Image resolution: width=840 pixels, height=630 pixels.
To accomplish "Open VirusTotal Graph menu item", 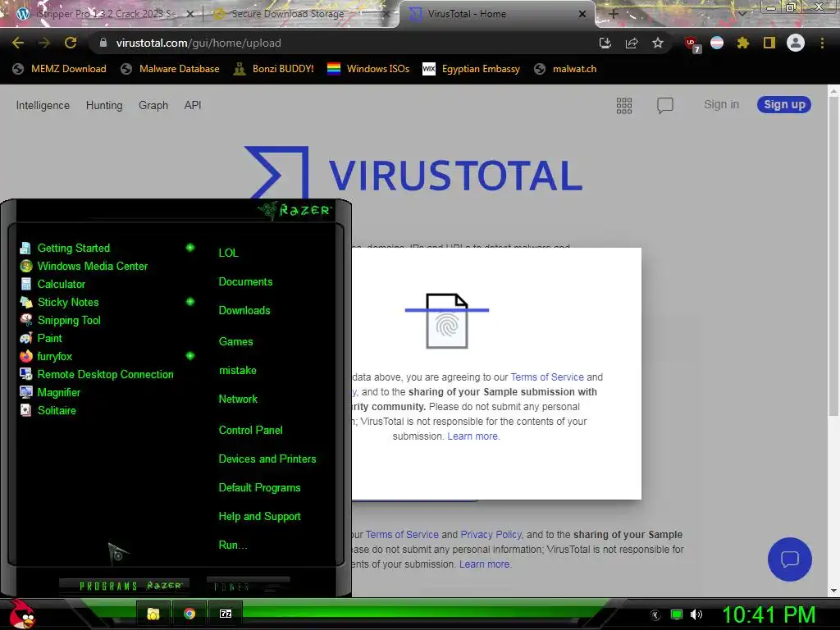I will 153,106.
